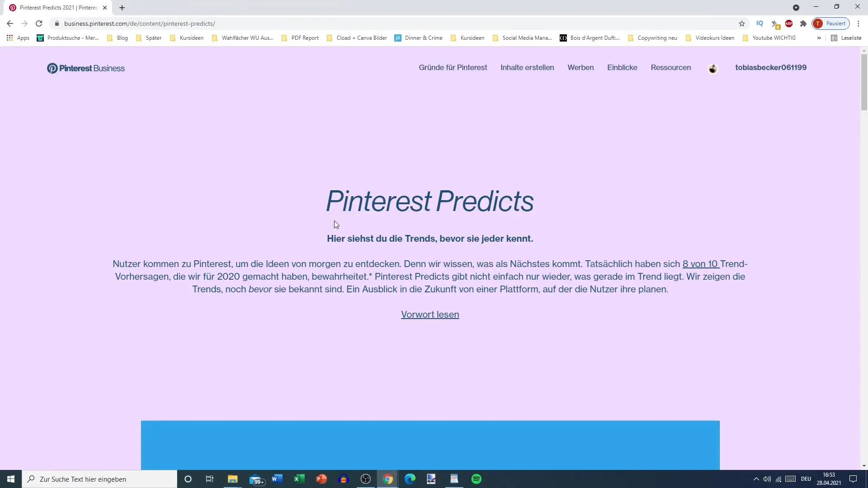Click the Pinterest Business logo
868x488 pixels.
[x=86, y=67]
